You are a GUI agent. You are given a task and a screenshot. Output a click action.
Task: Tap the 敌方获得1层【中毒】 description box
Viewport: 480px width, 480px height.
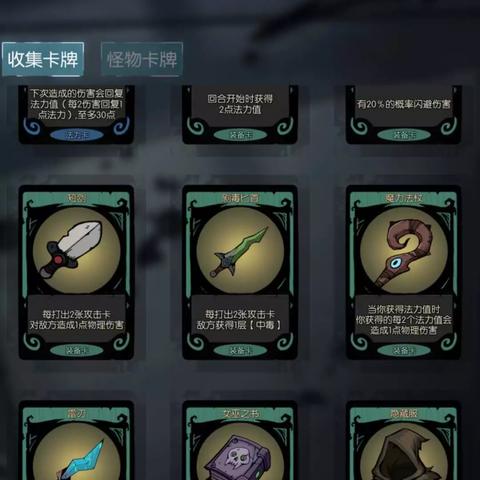[240, 319]
